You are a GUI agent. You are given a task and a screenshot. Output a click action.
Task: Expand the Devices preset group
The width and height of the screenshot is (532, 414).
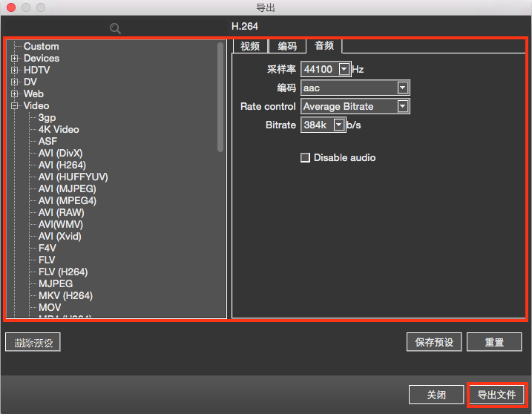point(14,59)
